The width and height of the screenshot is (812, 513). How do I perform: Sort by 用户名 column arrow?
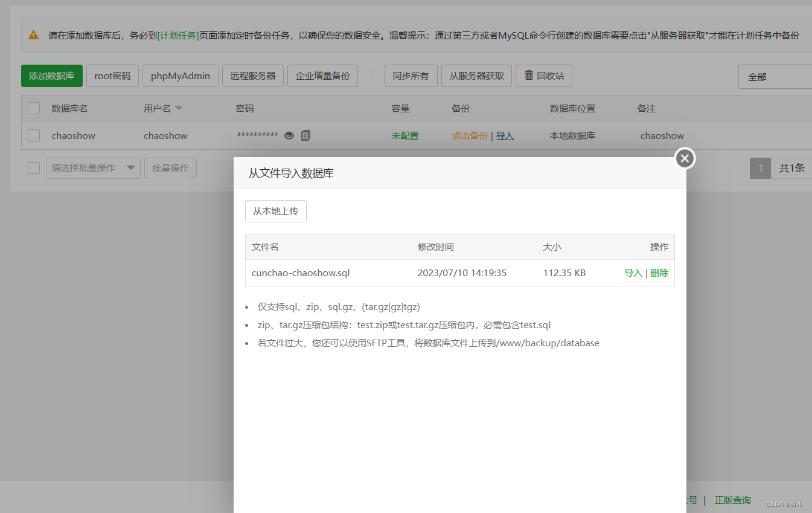[x=179, y=108]
